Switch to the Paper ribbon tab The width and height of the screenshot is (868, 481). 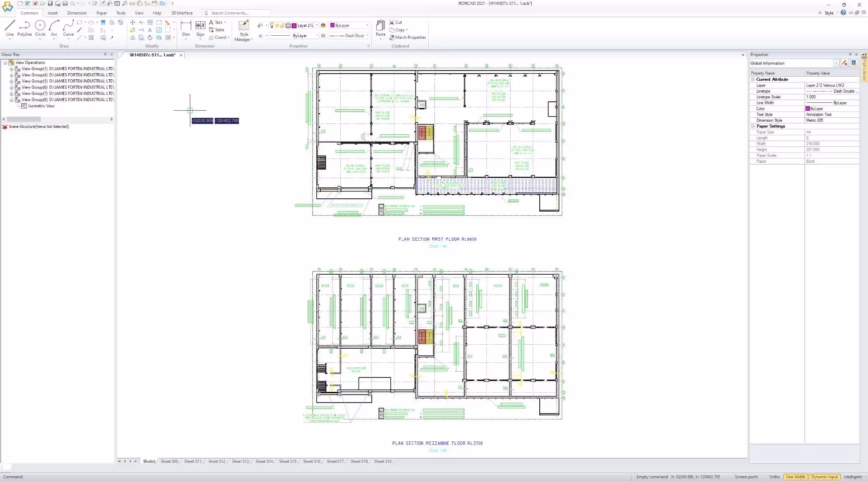click(102, 13)
